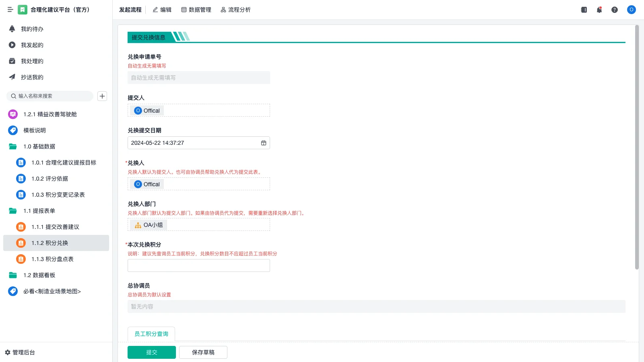This screenshot has height=362, width=644.
Task: Collapse the sidebar with the hamburger icon
Action: coord(10,10)
